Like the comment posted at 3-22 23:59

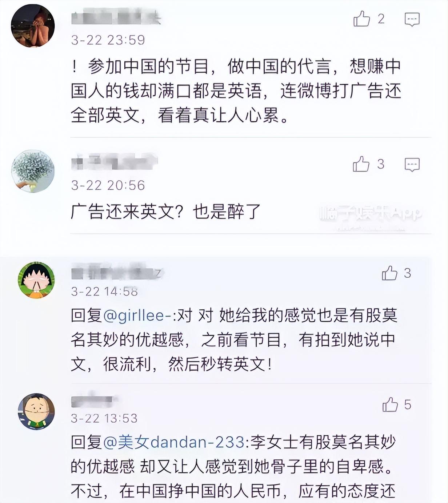pos(361,19)
